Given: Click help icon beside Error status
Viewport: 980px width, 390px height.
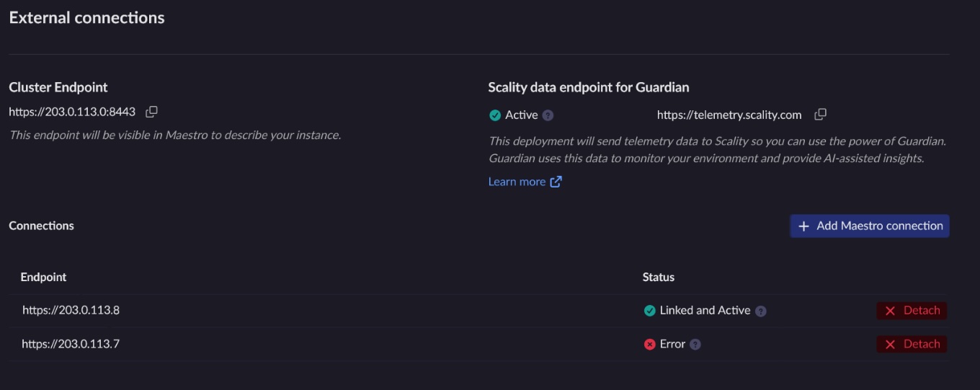Looking at the screenshot, I should pyautogui.click(x=695, y=345).
